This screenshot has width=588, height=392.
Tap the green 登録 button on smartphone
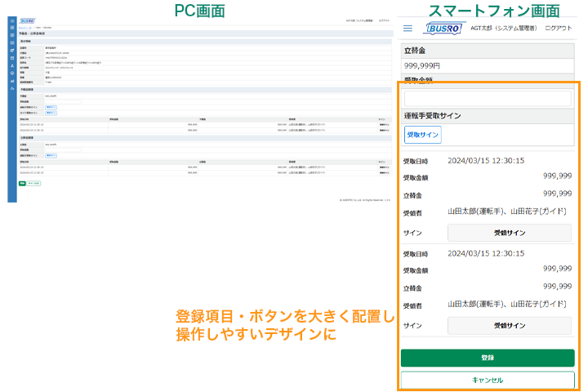488,358
